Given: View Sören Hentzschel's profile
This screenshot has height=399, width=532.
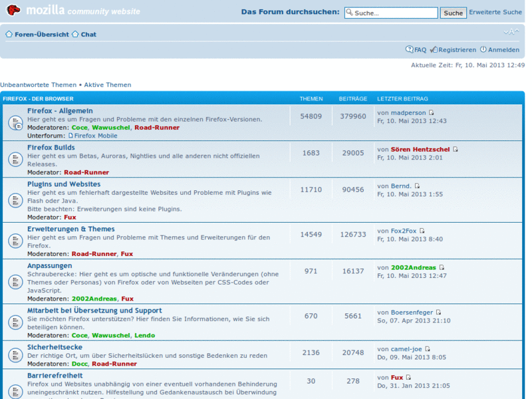Looking at the screenshot, I should 420,149.
